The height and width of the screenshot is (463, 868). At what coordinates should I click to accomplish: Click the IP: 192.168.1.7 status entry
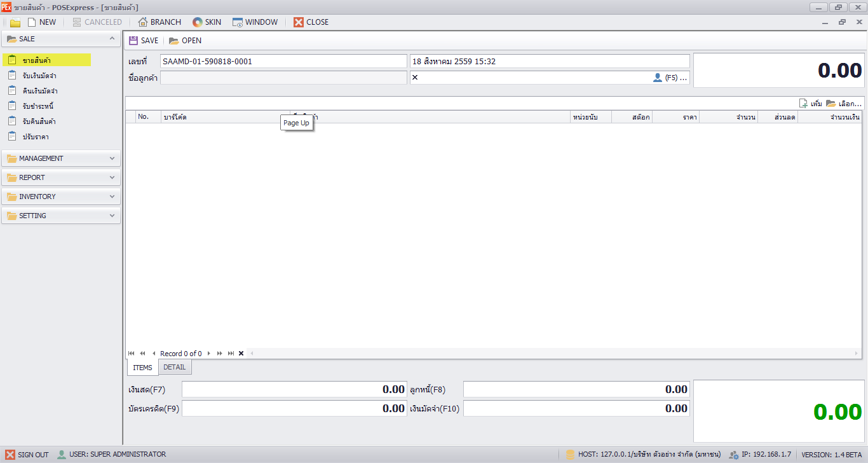pyautogui.click(x=760, y=455)
